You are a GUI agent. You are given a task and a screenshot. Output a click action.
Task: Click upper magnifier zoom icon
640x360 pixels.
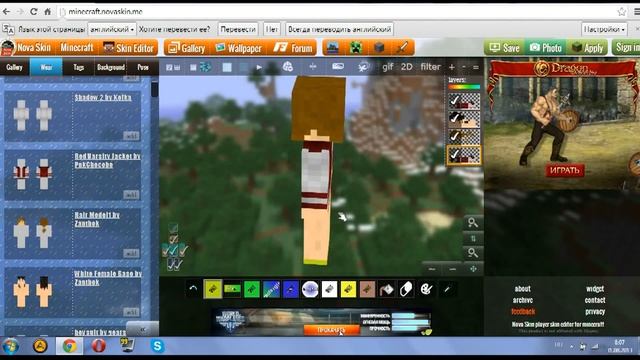(473, 223)
